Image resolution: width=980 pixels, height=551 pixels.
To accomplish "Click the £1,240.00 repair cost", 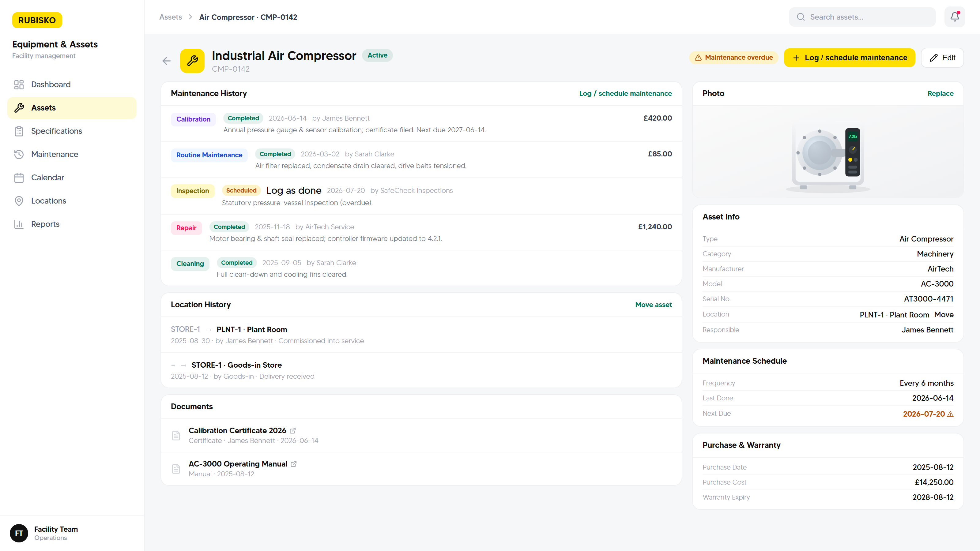I will 655,227.
